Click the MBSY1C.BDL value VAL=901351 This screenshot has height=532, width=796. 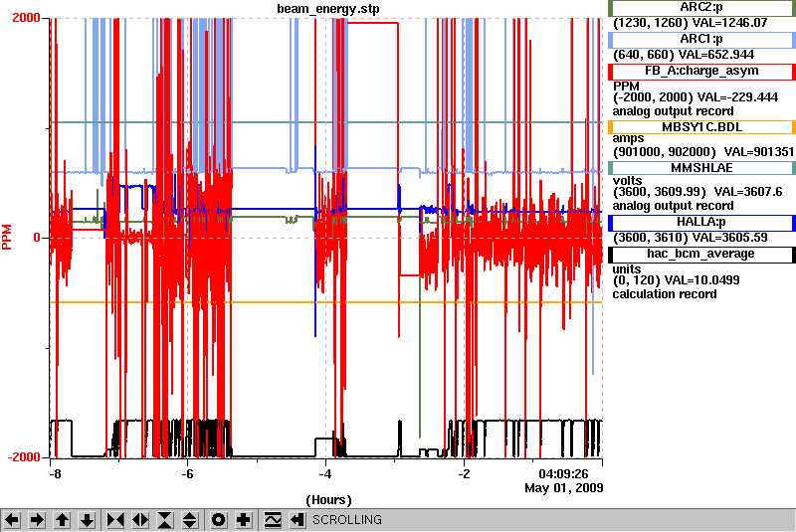point(759,151)
